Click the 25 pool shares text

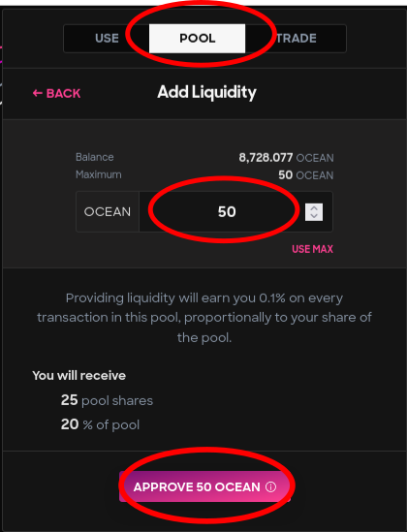107,400
